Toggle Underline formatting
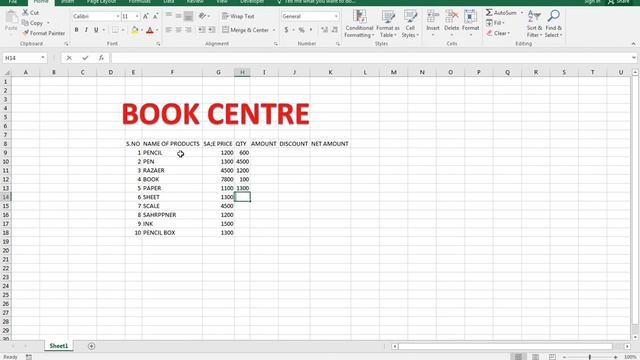This screenshot has width=640, height=360. click(x=96, y=30)
